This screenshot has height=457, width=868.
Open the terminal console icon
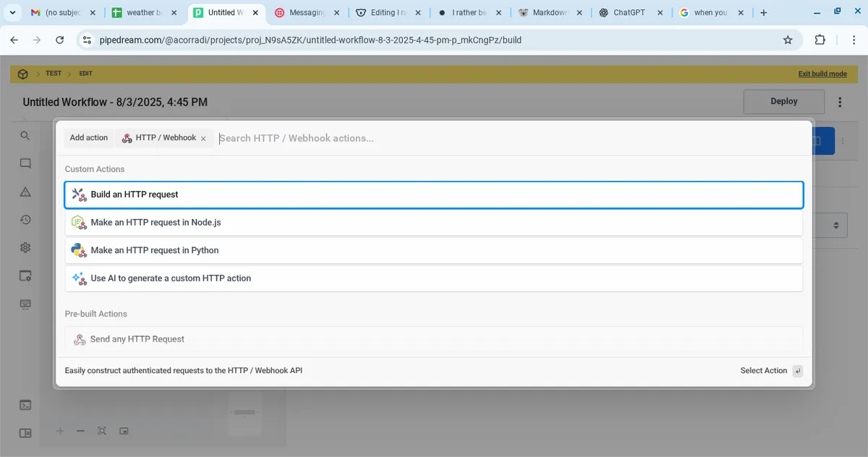pos(25,405)
